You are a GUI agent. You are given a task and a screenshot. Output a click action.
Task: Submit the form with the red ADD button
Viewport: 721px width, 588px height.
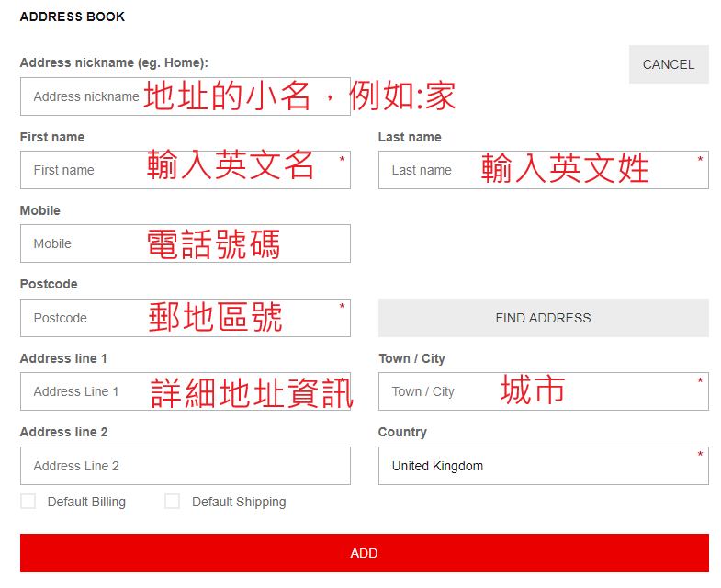click(364, 553)
